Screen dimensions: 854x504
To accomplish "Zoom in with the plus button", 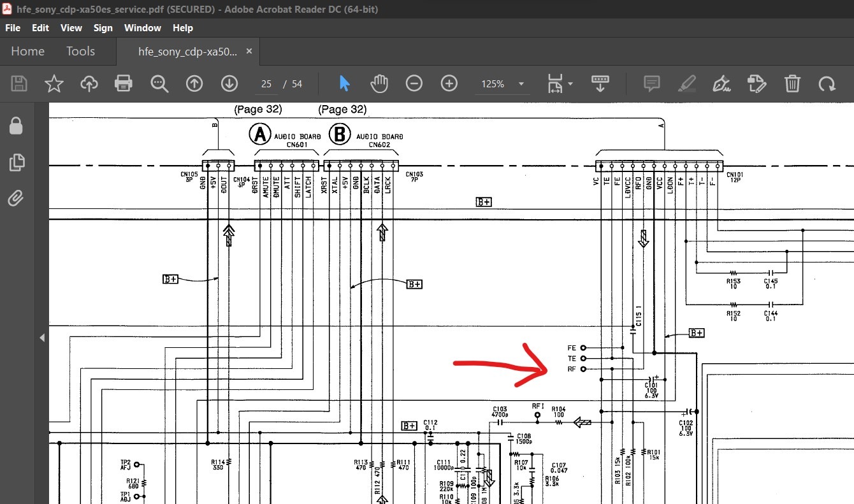I will (449, 83).
